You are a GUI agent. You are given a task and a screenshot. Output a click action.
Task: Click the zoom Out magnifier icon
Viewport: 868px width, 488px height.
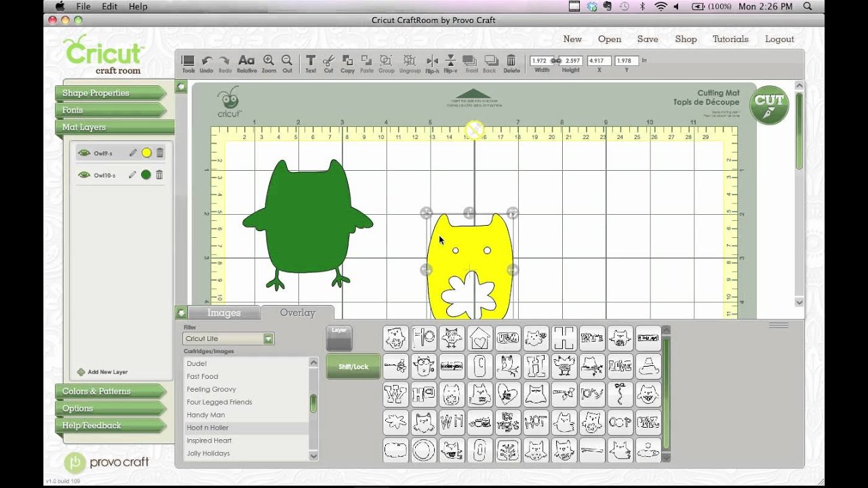287,62
